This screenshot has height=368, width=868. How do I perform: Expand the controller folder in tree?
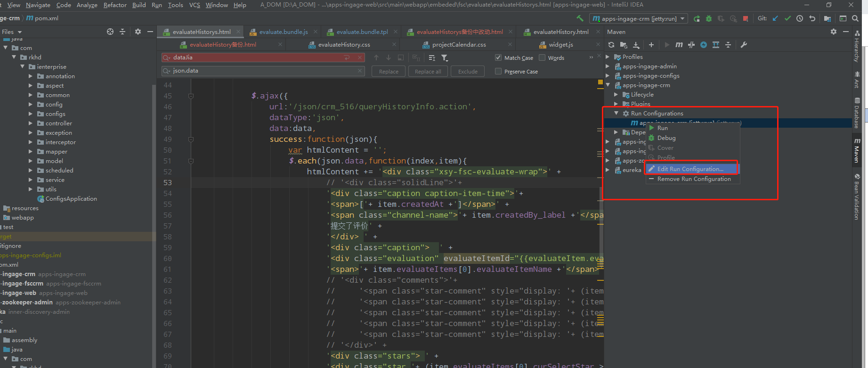coord(31,123)
